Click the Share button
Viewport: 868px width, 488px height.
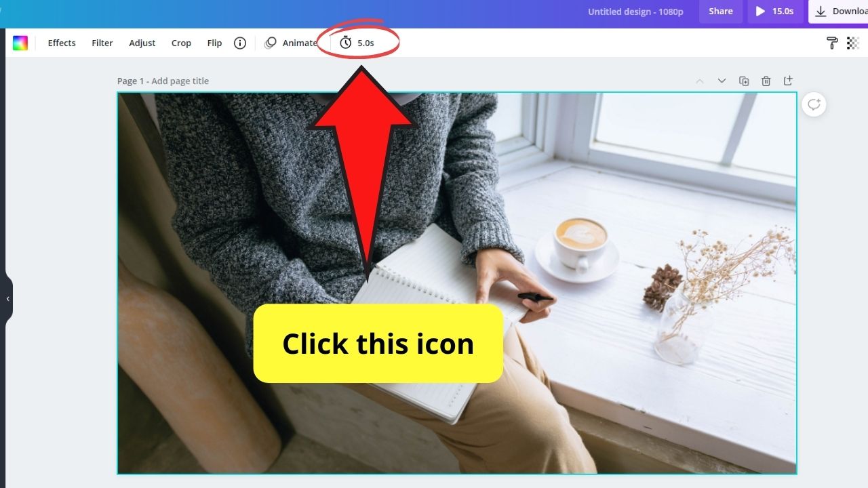721,12
